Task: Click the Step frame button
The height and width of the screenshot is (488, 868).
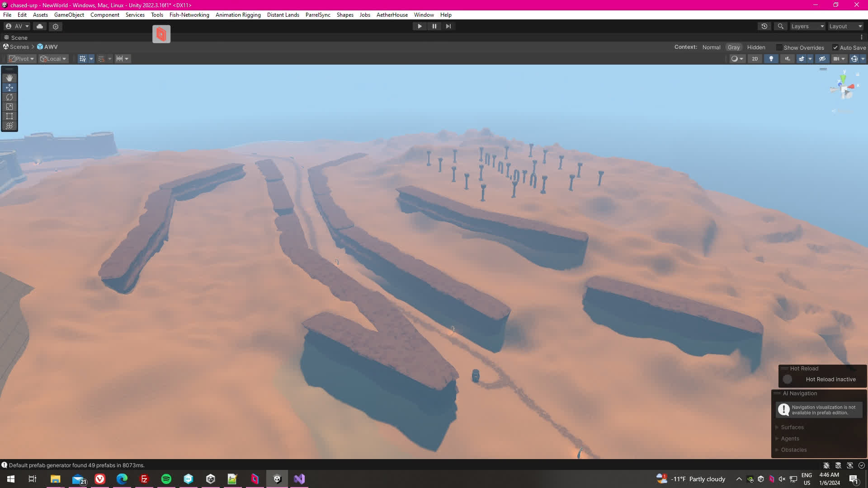Action: 448,26
